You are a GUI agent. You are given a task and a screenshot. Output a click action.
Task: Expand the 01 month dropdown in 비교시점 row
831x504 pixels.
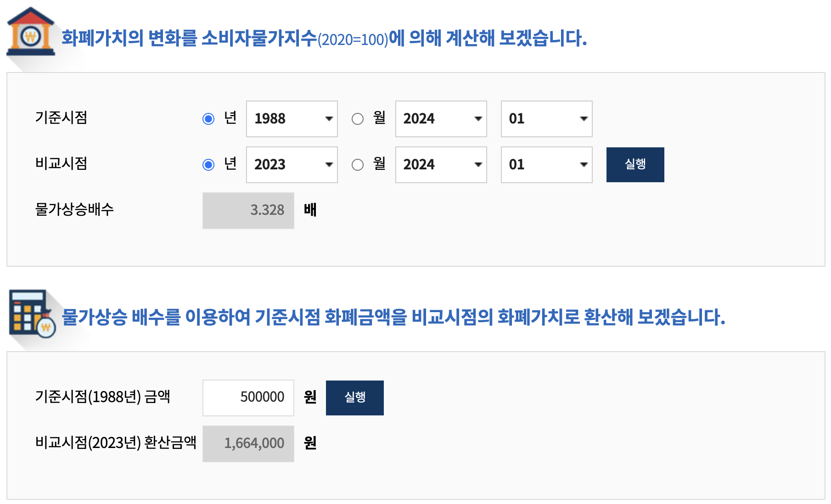click(x=546, y=164)
